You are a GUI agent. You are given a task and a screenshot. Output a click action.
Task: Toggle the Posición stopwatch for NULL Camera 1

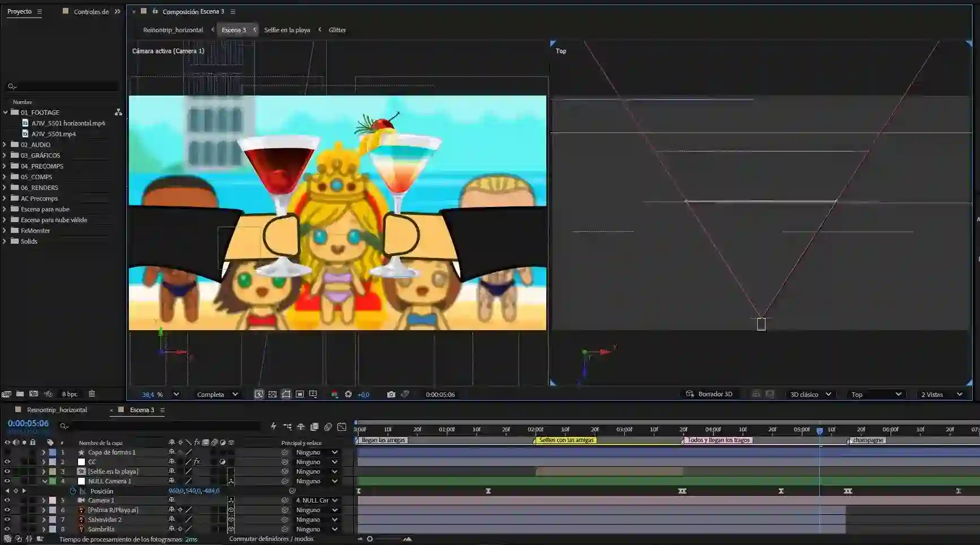73,491
